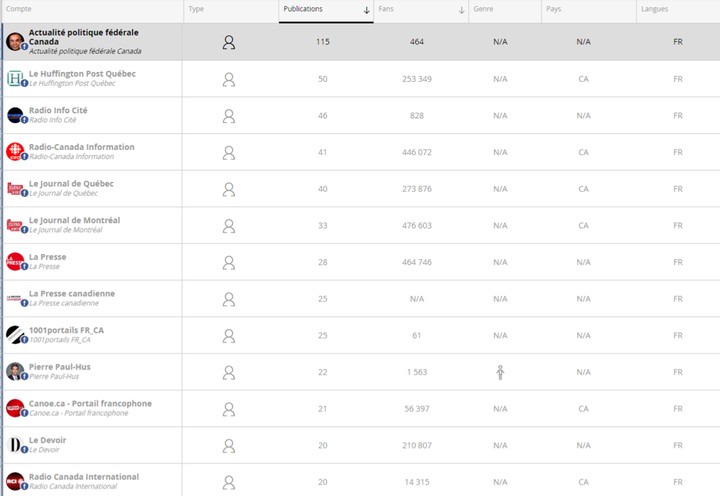The width and height of the screenshot is (720, 496).
Task: Select the 464 746 fans value
Action: [417, 262]
